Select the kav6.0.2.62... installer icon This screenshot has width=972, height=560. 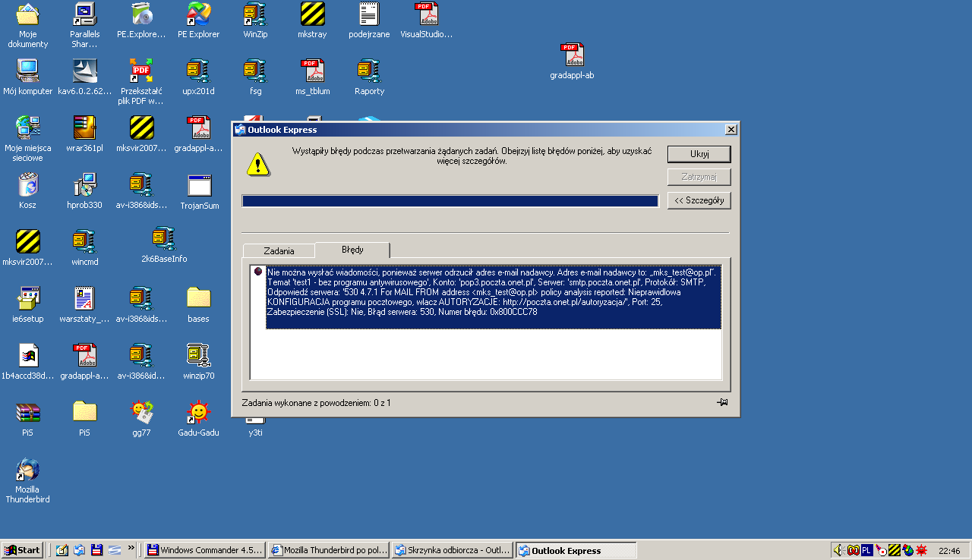(85, 77)
